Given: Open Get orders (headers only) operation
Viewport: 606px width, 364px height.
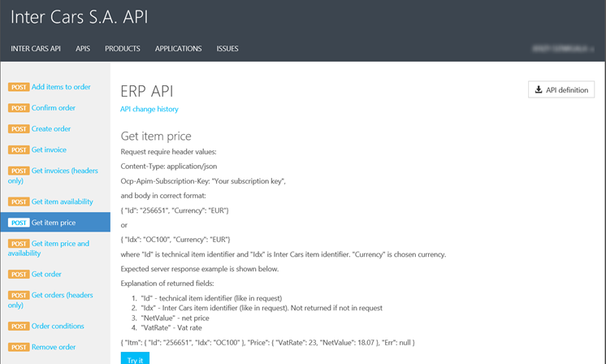Looking at the screenshot, I should 63,296.
